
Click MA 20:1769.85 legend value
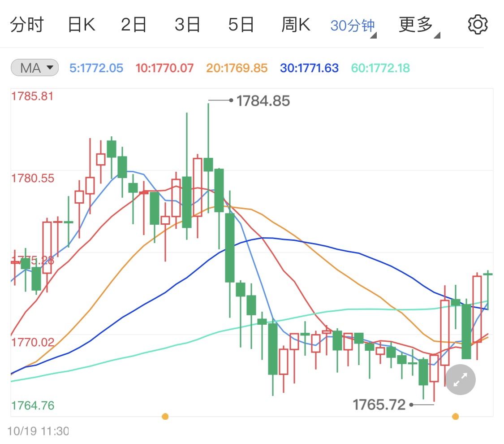pyautogui.click(x=237, y=68)
